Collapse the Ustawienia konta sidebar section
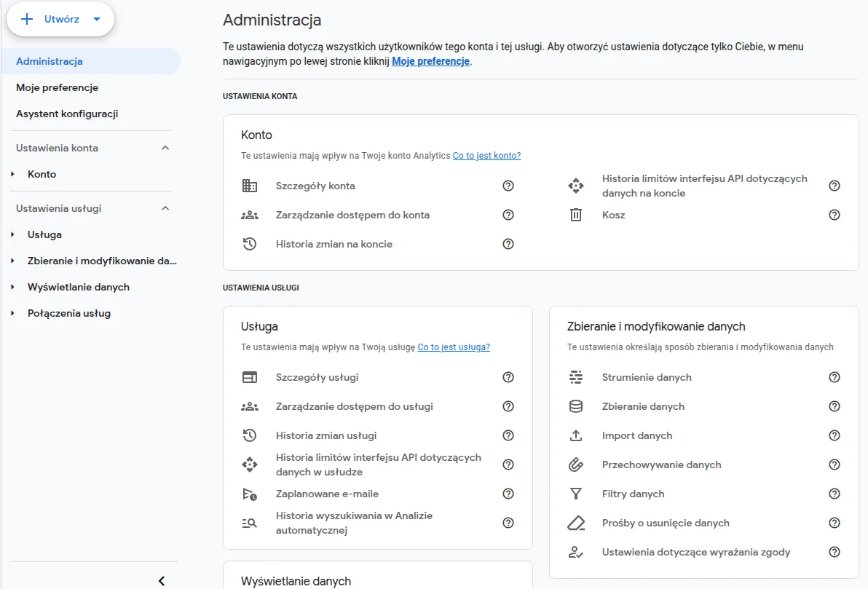The image size is (868, 589). 165,148
